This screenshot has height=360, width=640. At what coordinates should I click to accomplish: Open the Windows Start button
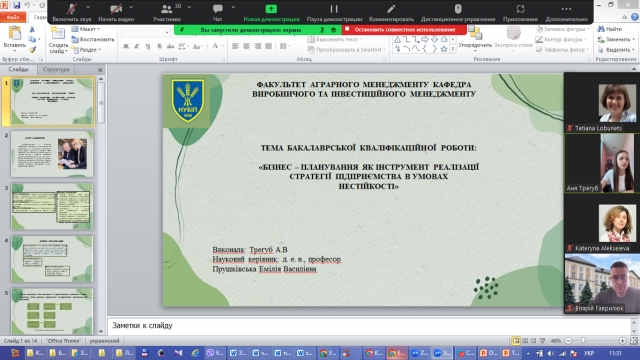[x=14, y=353]
